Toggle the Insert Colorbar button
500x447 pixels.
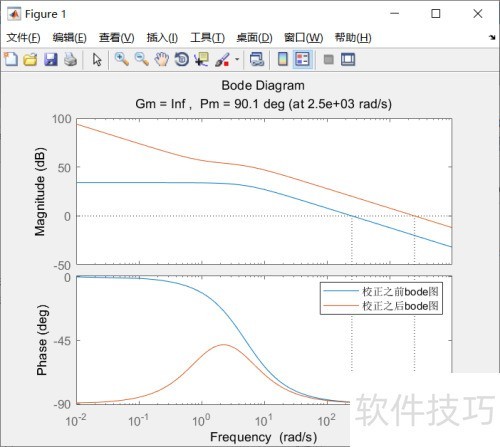(x=283, y=60)
